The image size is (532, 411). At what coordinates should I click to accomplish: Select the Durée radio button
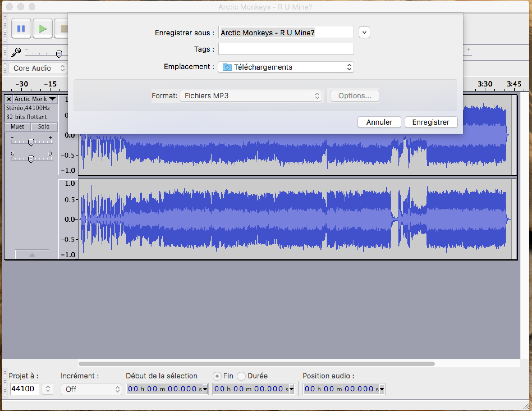pyautogui.click(x=241, y=376)
